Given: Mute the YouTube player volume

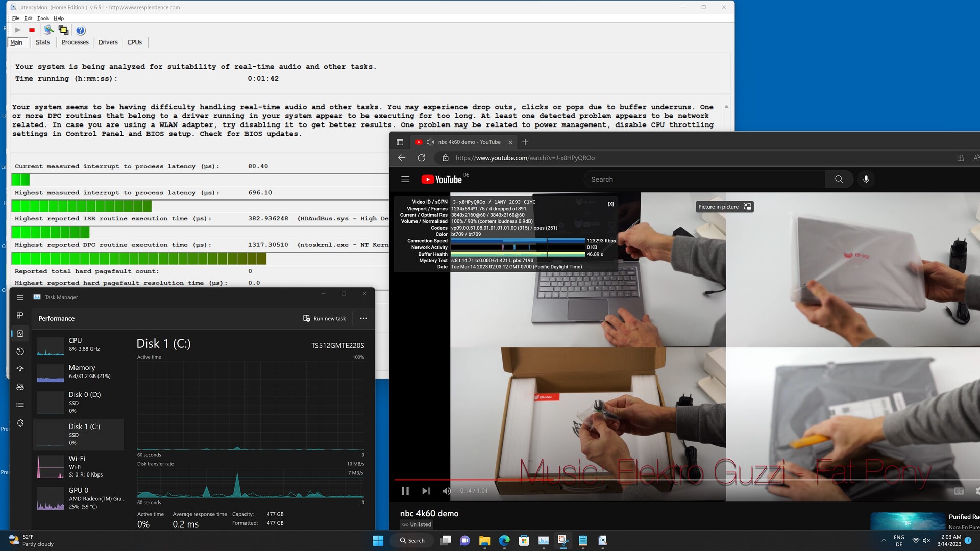Looking at the screenshot, I should (447, 491).
